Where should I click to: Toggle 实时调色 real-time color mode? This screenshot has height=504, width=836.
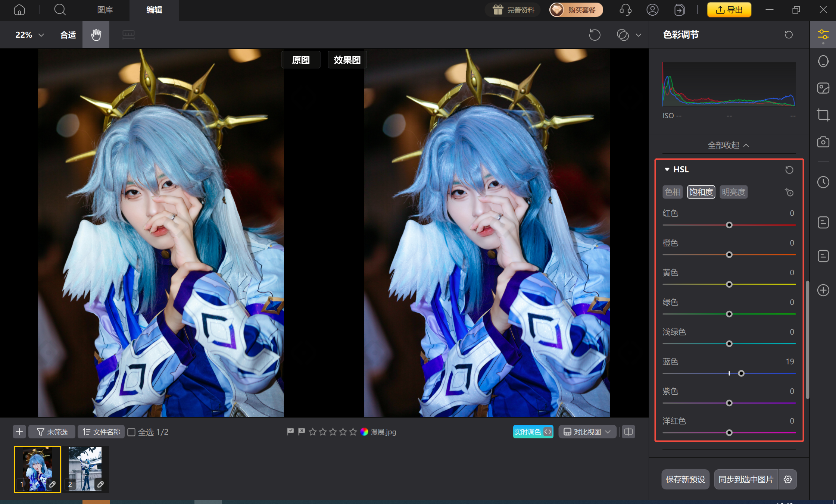[533, 432]
